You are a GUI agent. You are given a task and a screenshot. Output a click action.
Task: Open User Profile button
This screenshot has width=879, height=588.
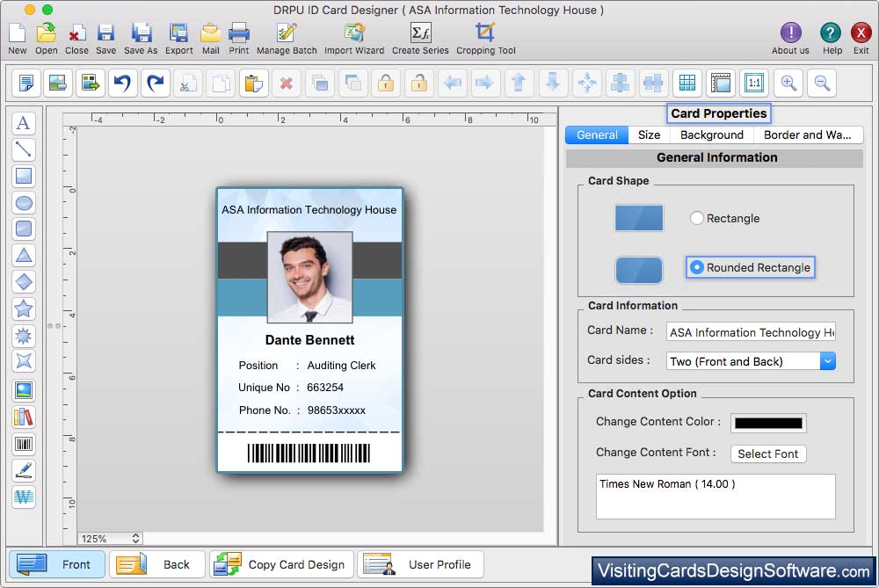[420, 564]
